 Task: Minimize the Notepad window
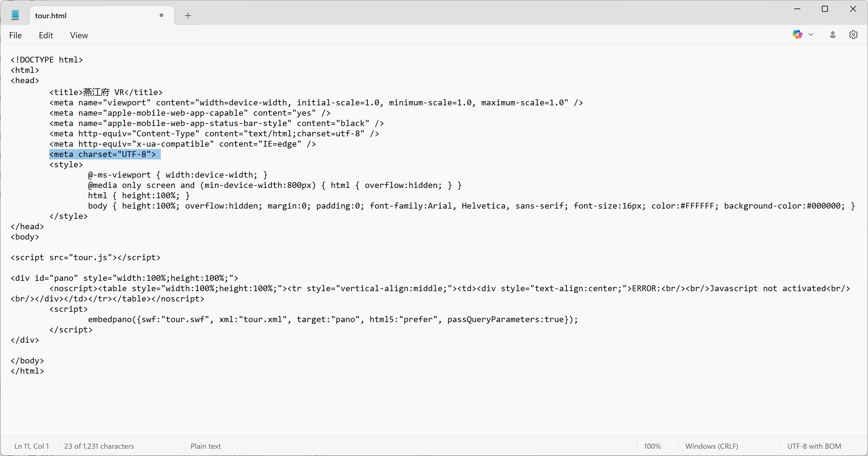[797, 9]
